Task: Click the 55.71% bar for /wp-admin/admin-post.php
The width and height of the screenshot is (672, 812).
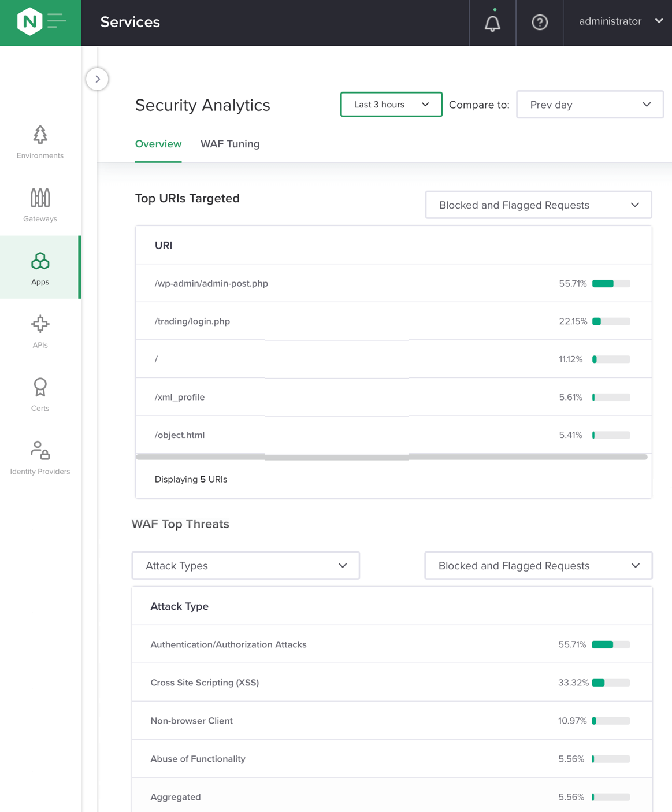Action: [x=611, y=284]
